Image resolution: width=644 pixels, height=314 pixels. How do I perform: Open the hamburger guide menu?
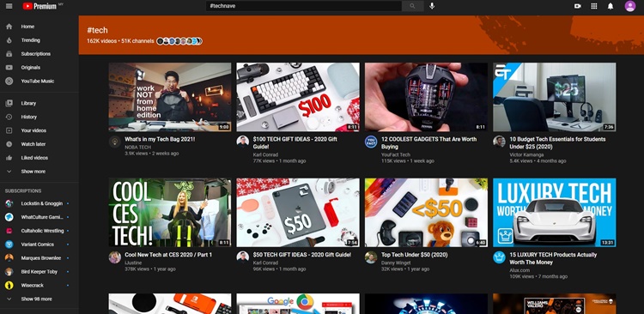[9, 6]
